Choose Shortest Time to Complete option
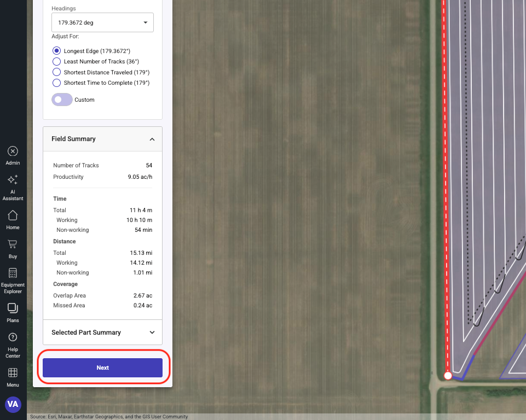The height and width of the screenshot is (420, 526). (x=56, y=83)
